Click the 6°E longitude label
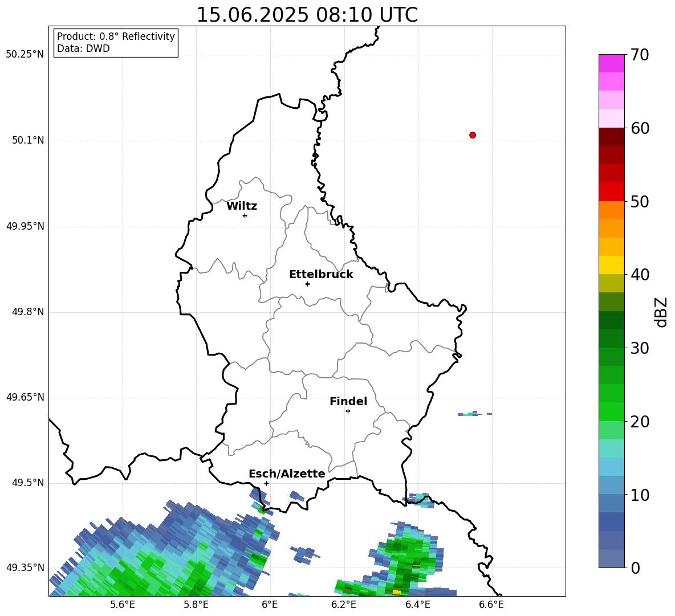675x616 pixels. pyautogui.click(x=270, y=605)
